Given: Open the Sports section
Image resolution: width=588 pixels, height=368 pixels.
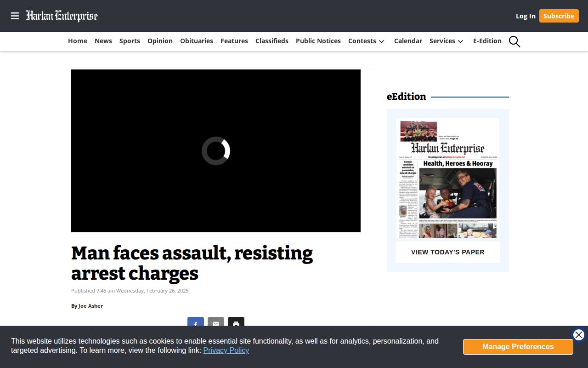Looking at the screenshot, I should tap(130, 41).
